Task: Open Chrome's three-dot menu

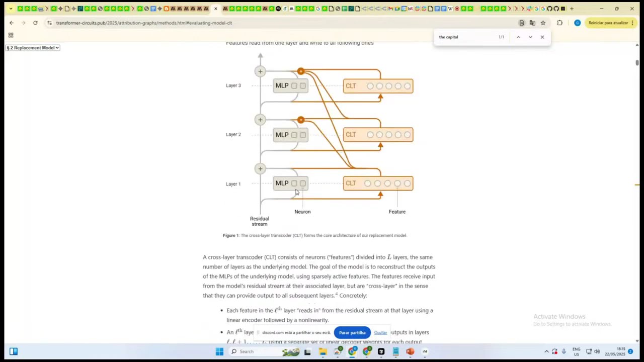Action: pos(632,23)
